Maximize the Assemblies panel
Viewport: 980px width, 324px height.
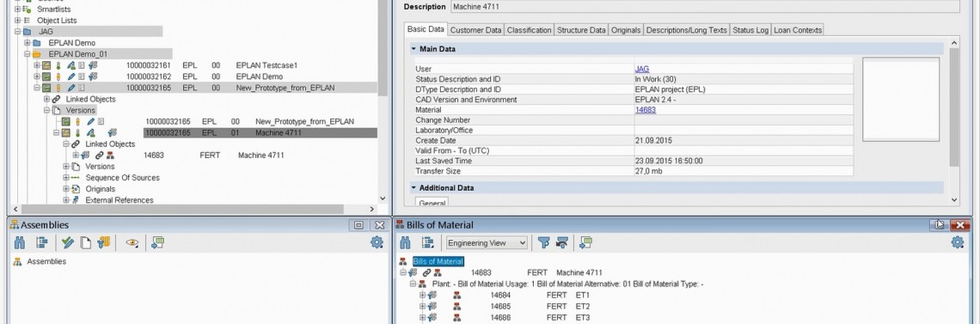pyautogui.click(x=358, y=225)
